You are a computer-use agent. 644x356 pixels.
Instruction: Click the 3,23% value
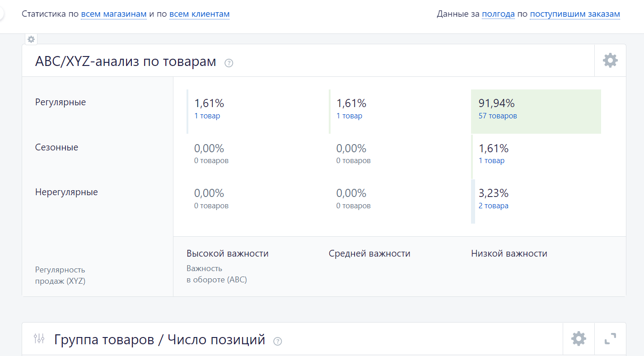(494, 193)
